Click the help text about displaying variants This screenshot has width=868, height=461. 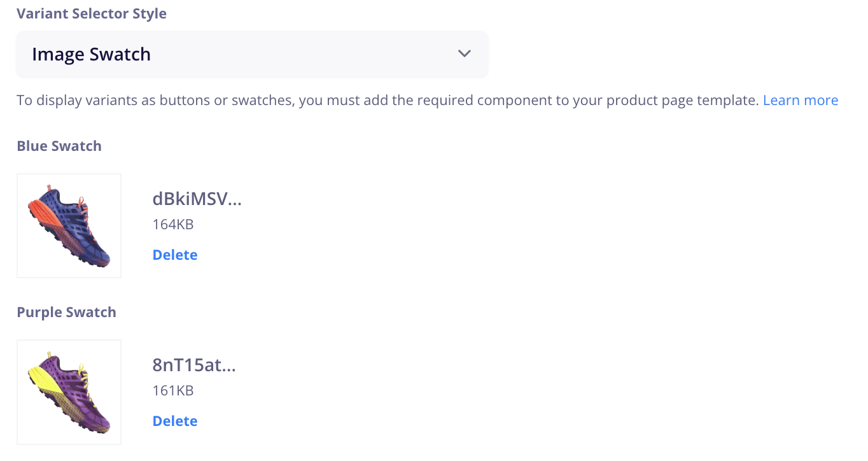pyautogui.click(x=387, y=101)
